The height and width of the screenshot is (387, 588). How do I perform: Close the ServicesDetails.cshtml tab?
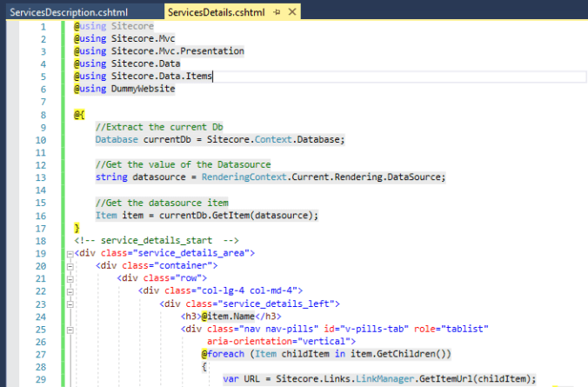[291, 12]
